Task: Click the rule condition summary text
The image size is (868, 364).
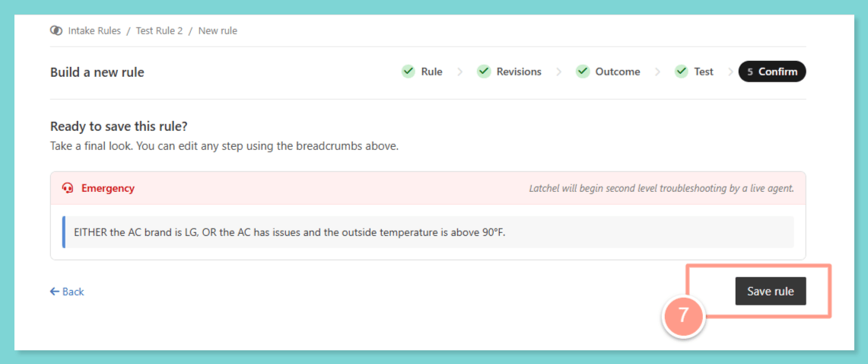Action: click(x=290, y=232)
